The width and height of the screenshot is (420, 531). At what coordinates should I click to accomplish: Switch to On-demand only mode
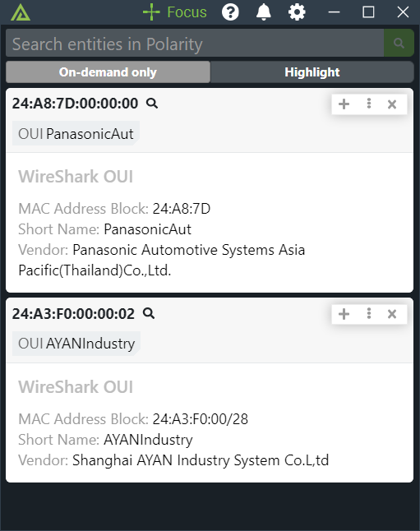pyautogui.click(x=108, y=72)
